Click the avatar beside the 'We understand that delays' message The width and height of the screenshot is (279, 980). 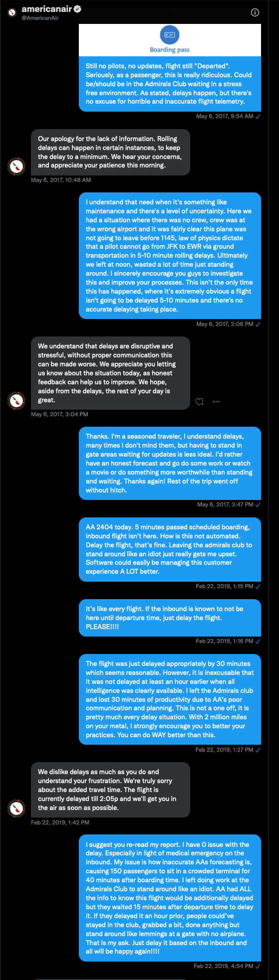point(16,400)
